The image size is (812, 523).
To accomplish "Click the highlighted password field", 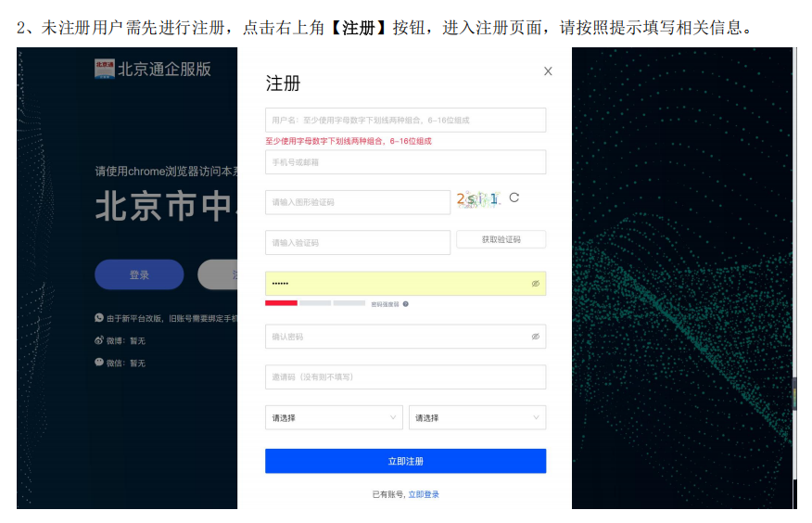I will coord(405,283).
